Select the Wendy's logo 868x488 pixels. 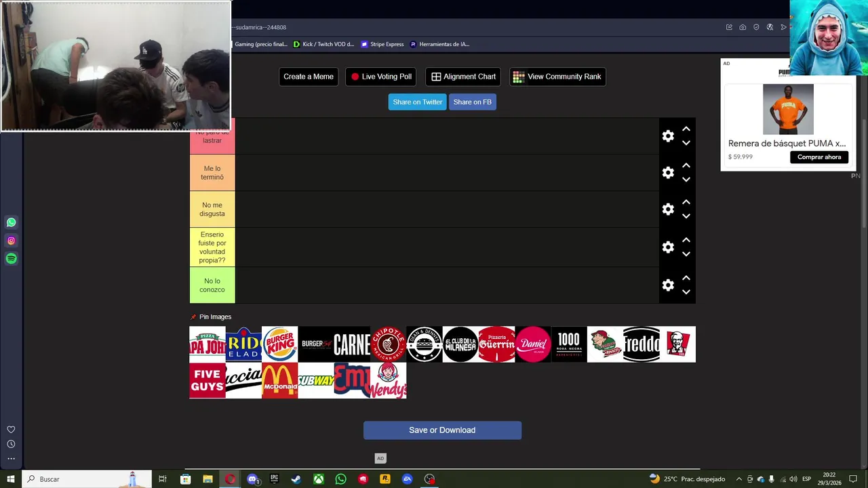click(x=388, y=380)
